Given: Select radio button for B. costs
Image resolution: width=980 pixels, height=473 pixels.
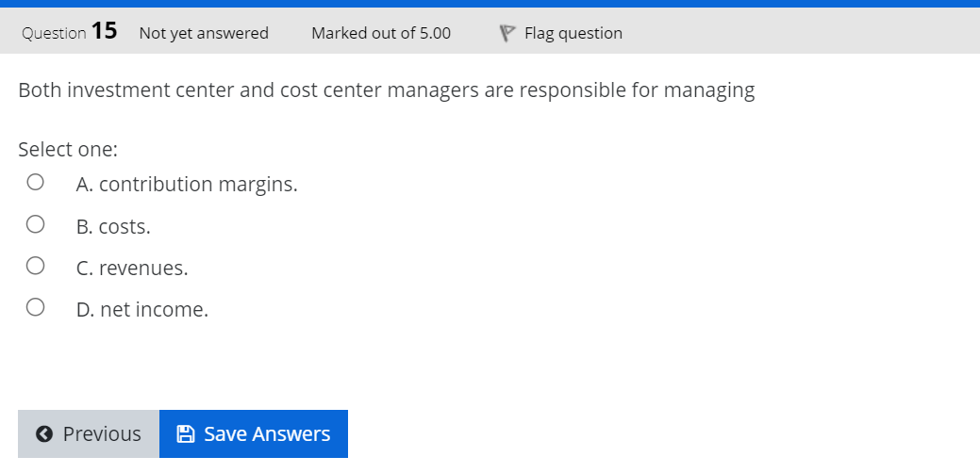Looking at the screenshot, I should 35,224.
